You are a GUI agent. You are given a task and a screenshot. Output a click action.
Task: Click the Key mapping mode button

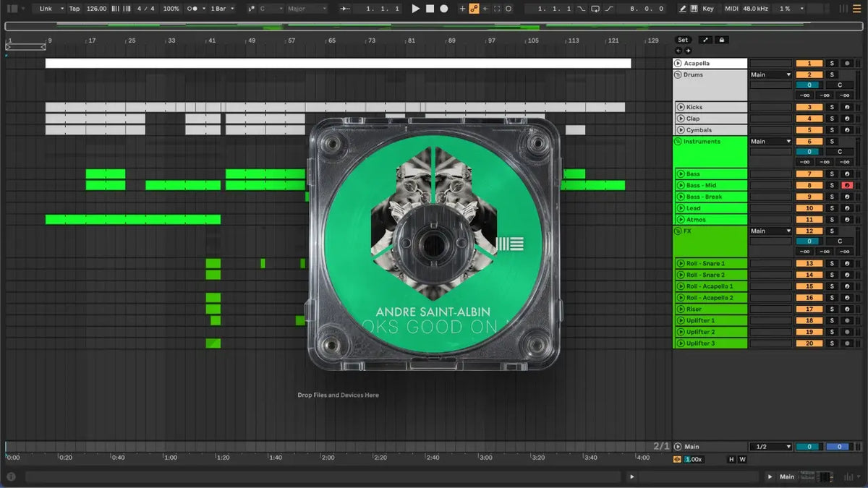click(707, 9)
